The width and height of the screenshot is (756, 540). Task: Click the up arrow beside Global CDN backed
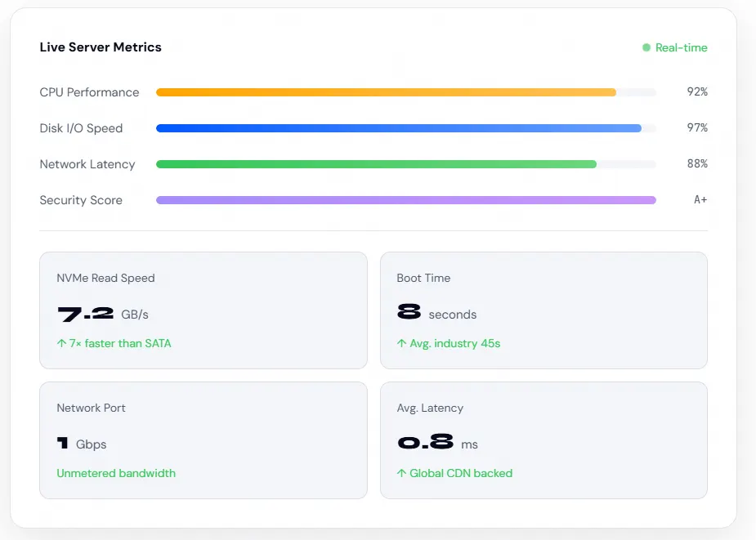pos(401,473)
